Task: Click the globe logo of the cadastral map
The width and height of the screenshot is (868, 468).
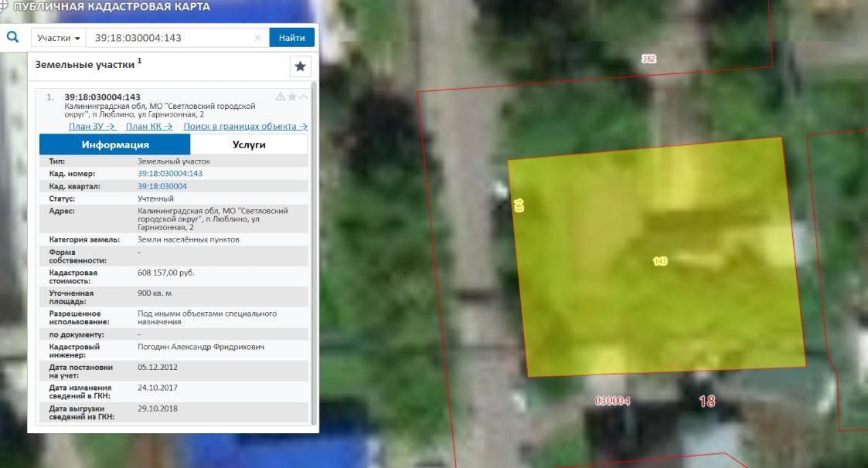Action: [4, 6]
